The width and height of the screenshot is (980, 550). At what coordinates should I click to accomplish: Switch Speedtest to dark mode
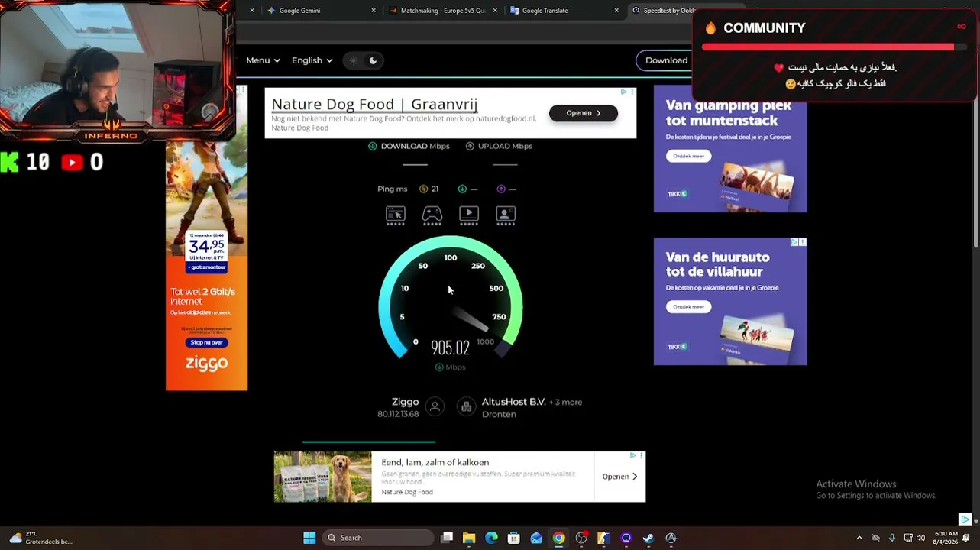(373, 60)
